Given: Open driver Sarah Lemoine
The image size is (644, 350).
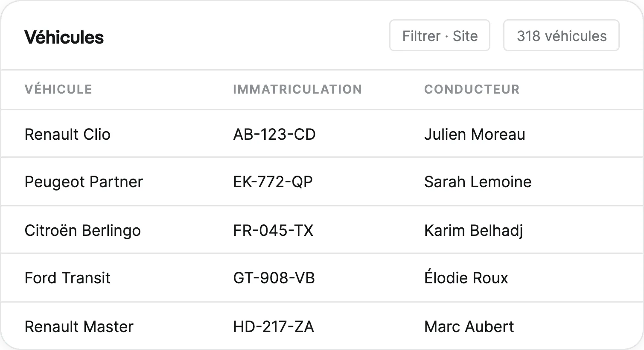Looking at the screenshot, I should (478, 182).
